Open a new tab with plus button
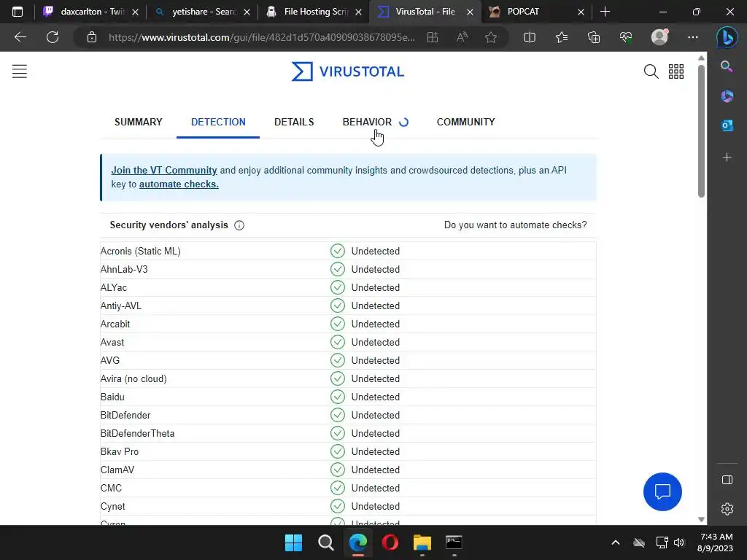Screen dimensions: 747x560 (x=605, y=12)
